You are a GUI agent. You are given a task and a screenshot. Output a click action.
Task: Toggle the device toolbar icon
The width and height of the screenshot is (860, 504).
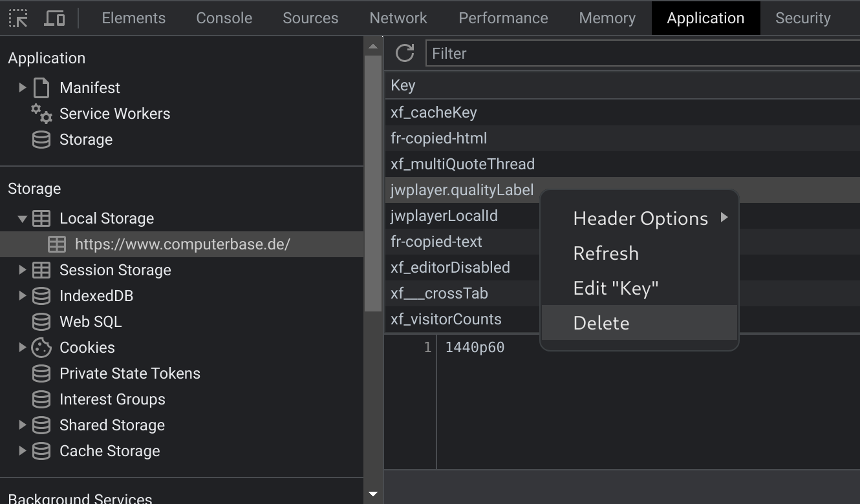54,18
